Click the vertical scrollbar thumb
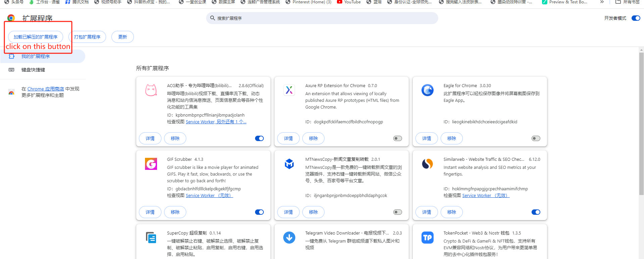The height and width of the screenshot is (259, 644). pyautogui.click(x=641, y=124)
